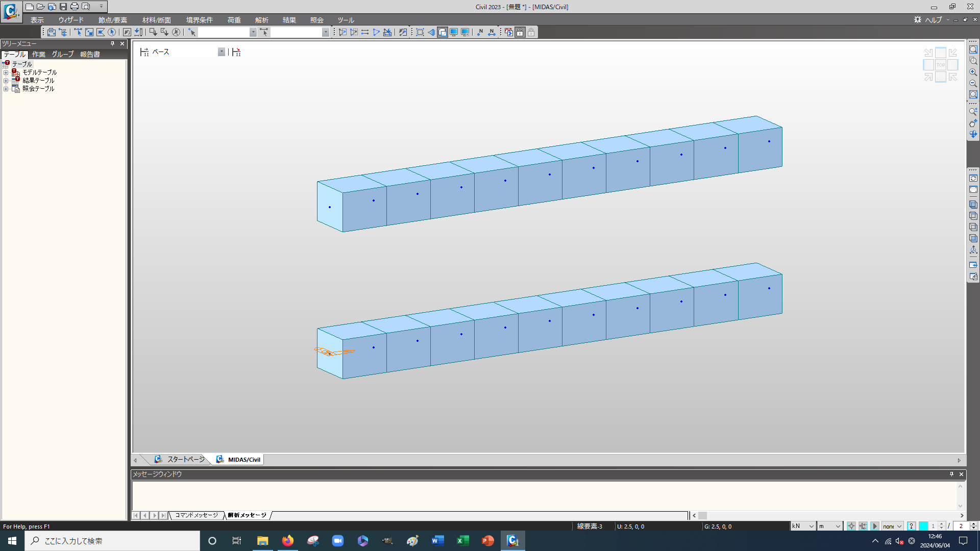This screenshot has width=980, height=551.
Task: Toggle the pin on the message window
Action: [951, 474]
